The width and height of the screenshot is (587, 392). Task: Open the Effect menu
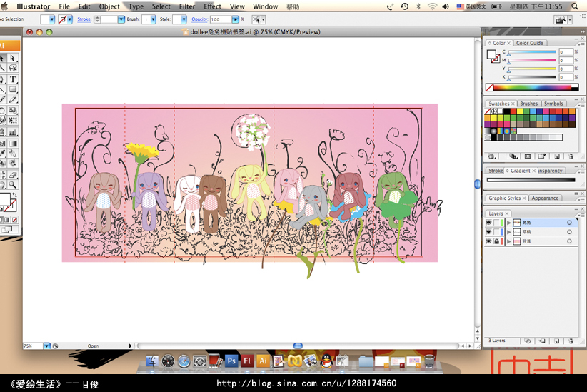(x=212, y=6)
